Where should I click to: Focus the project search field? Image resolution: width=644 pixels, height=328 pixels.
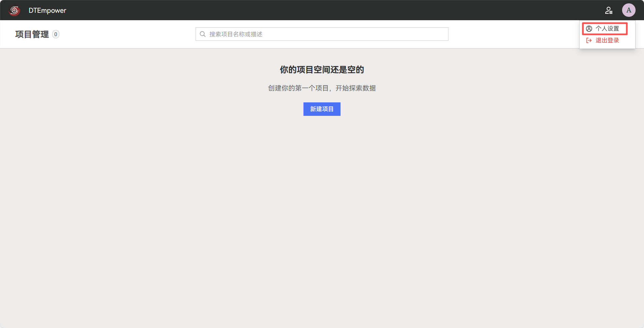point(322,34)
